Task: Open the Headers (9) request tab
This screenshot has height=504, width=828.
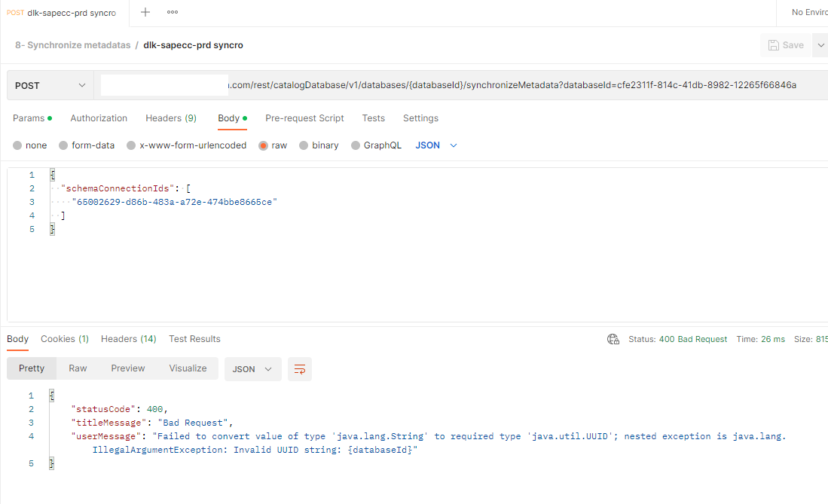Action: [171, 118]
